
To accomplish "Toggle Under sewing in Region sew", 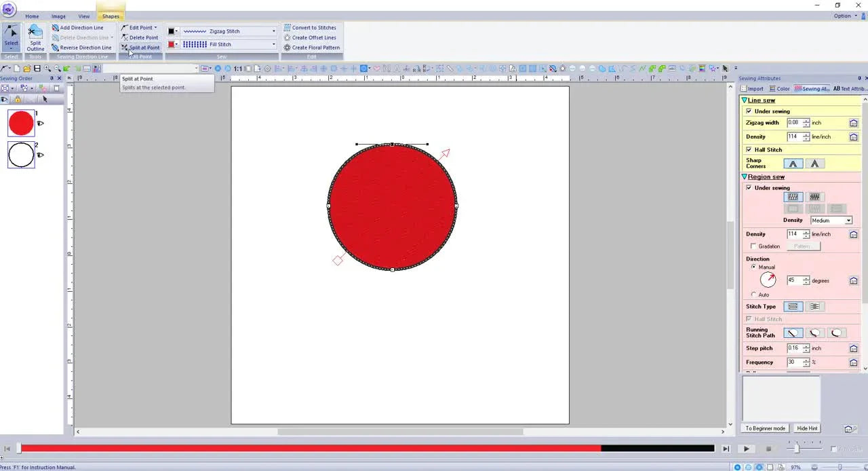I will (749, 188).
